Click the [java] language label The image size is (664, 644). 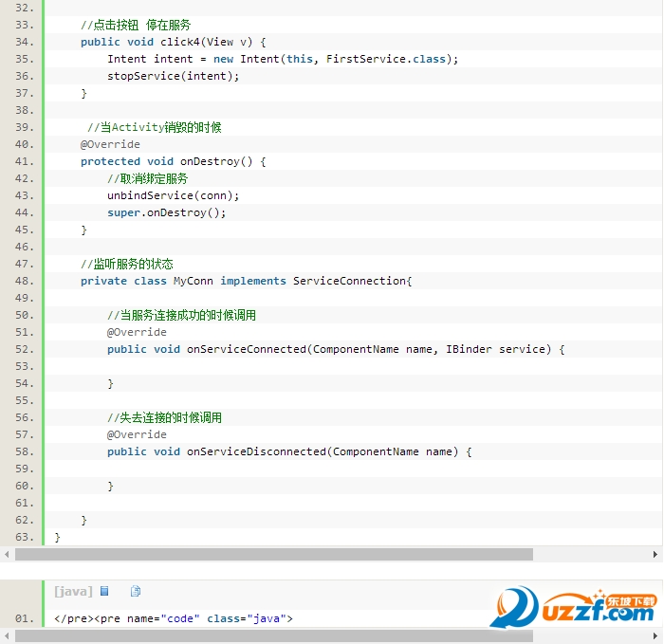pyautogui.click(x=73, y=591)
